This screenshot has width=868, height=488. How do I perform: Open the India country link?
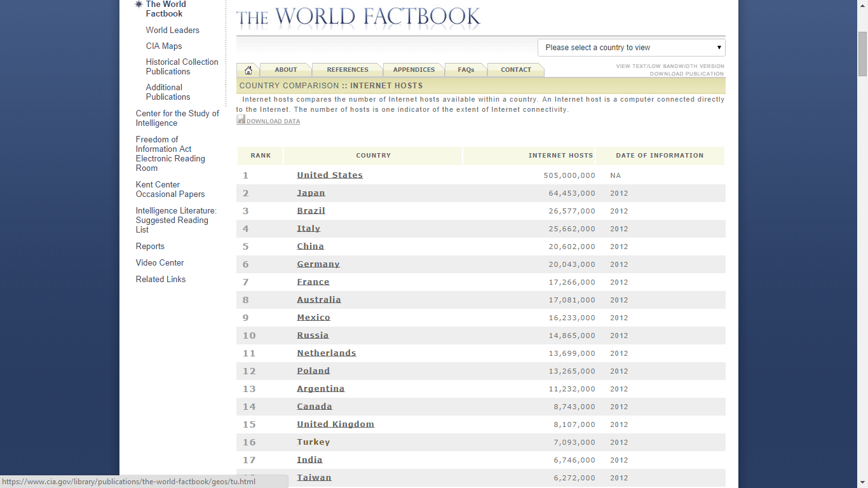309,460
